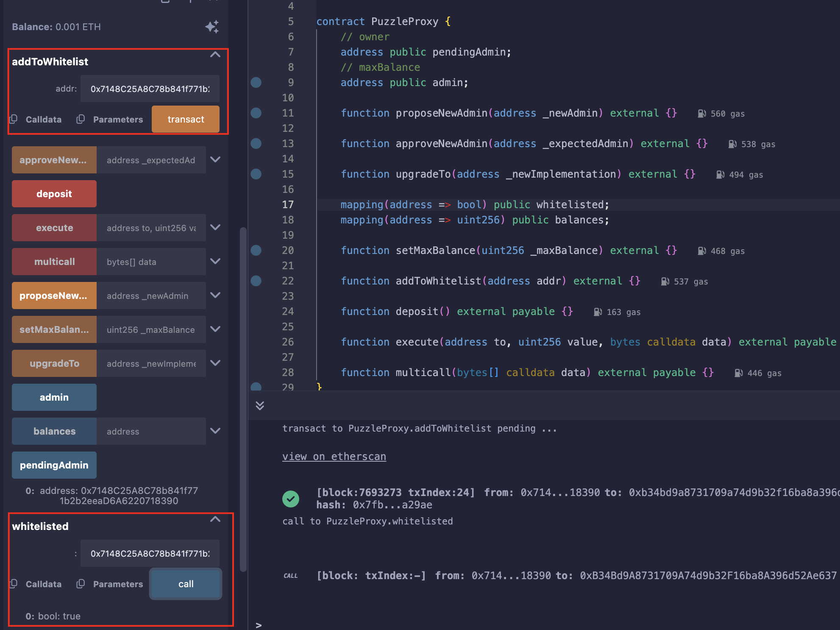Click the address input in whitelisted panel
Viewport: 840px width, 630px height.
150,553
